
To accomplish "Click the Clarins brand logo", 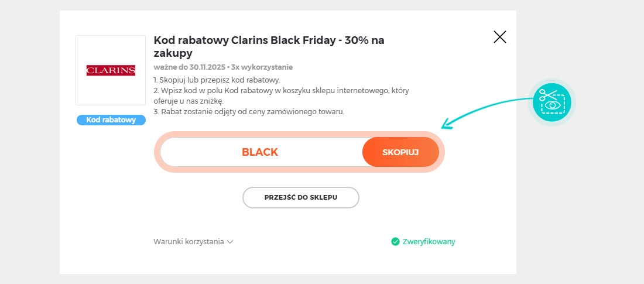I will click(111, 70).
